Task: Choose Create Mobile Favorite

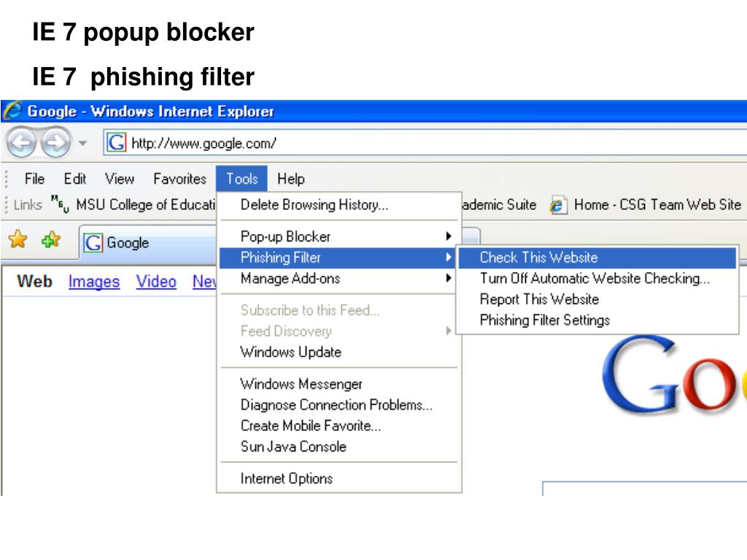Action: (x=338, y=426)
